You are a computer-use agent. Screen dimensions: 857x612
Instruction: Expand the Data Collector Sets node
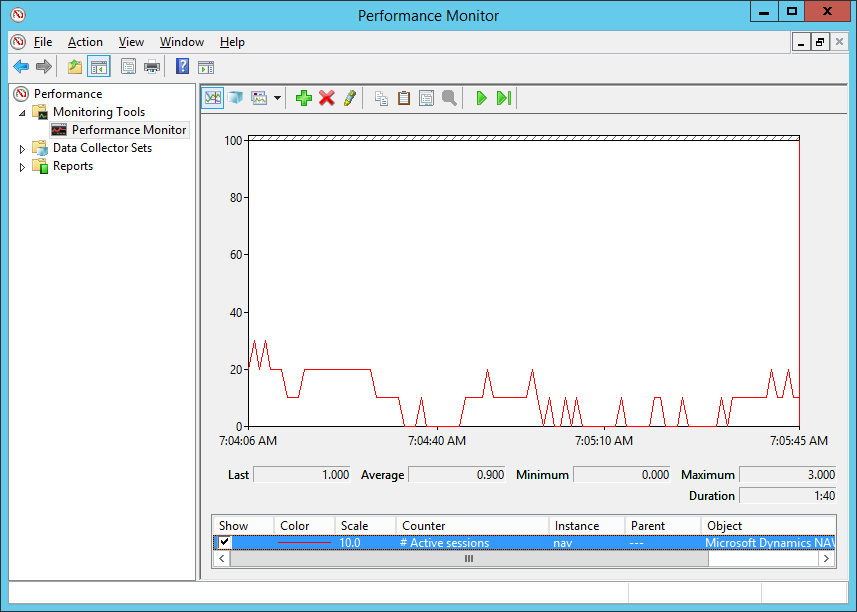[23, 149]
